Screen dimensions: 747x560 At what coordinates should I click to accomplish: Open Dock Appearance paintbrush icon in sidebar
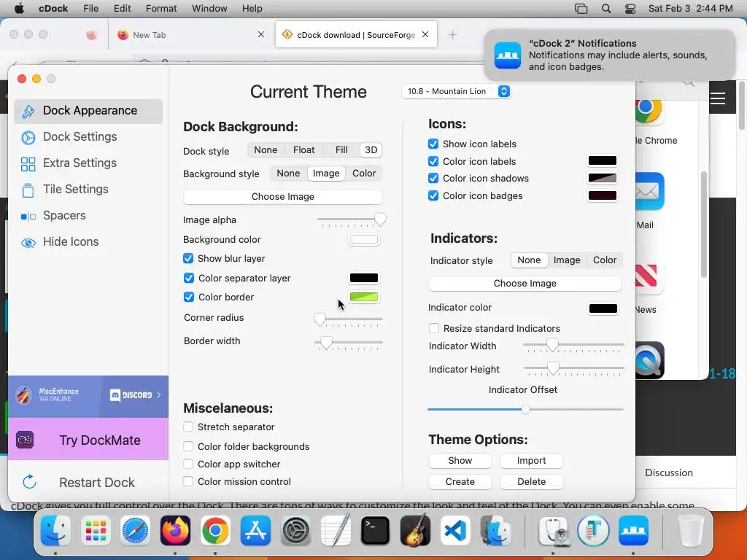[28, 111]
